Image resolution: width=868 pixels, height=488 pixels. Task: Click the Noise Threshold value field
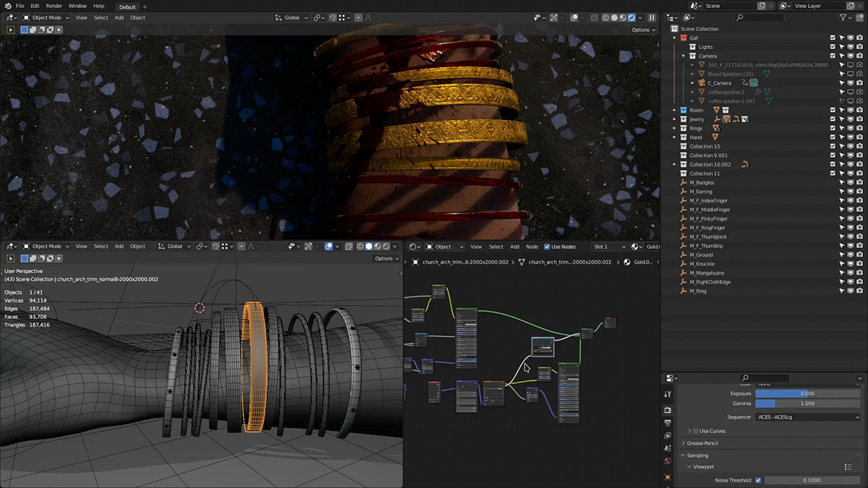click(x=812, y=480)
